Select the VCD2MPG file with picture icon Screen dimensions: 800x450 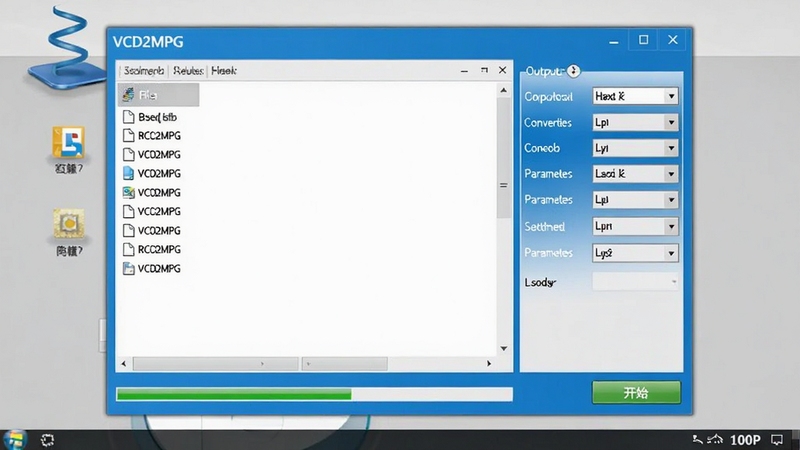point(152,192)
